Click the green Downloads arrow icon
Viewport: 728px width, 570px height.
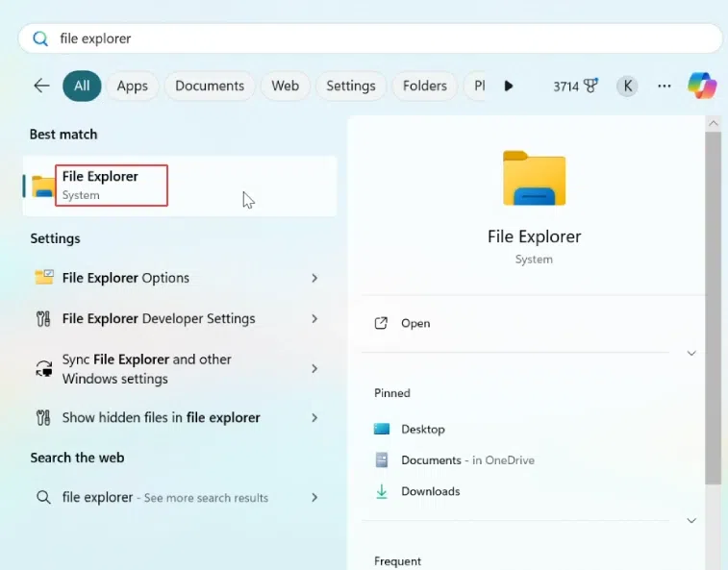coord(382,491)
